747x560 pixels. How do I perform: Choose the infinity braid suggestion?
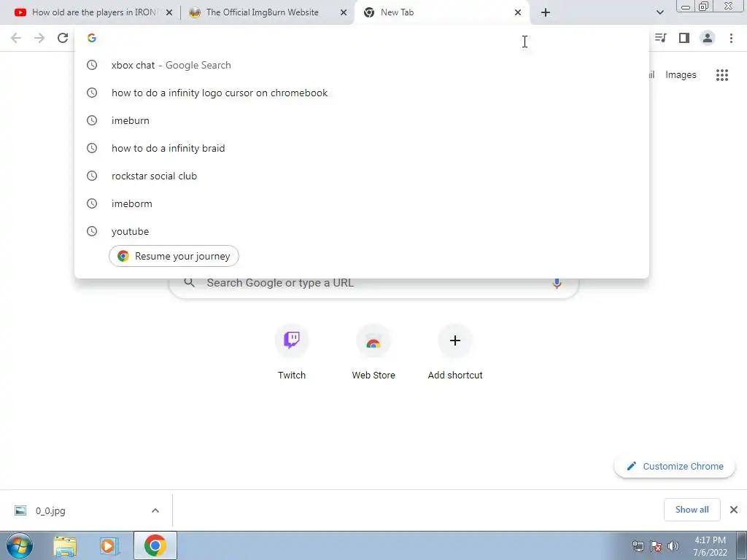[362, 148]
